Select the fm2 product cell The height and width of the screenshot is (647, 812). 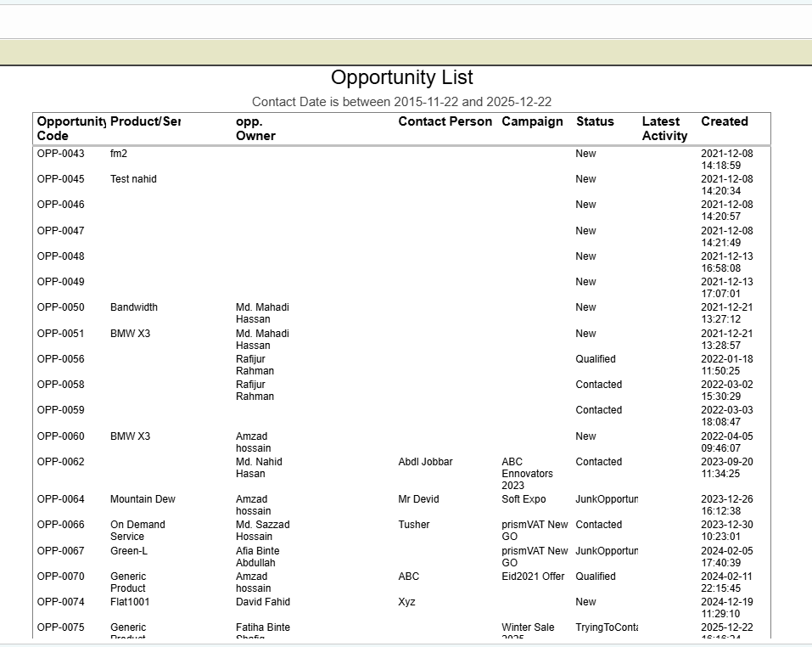pos(119,154)
